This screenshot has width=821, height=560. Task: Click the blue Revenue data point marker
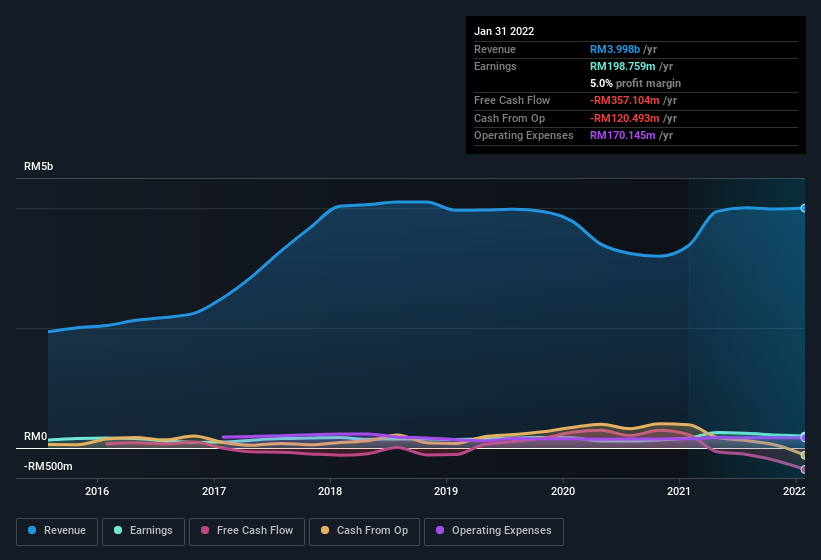pyautogui.click(x=803, y=208)
